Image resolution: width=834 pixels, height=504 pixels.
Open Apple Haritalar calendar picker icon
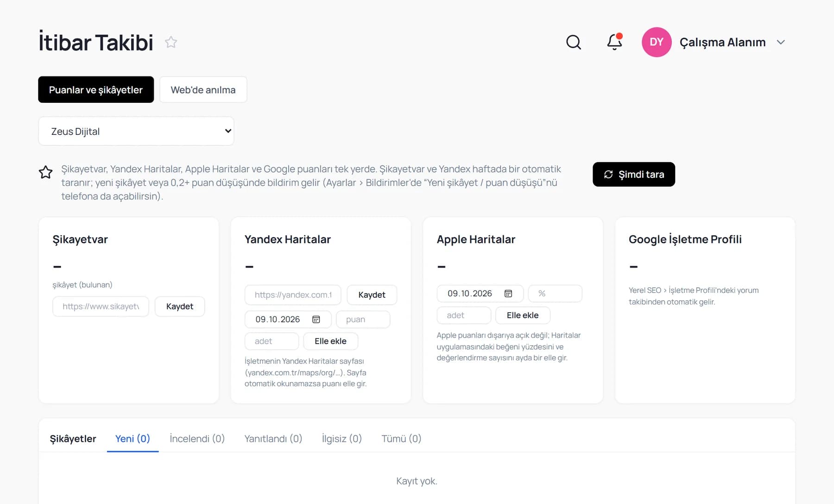point(508,294)
